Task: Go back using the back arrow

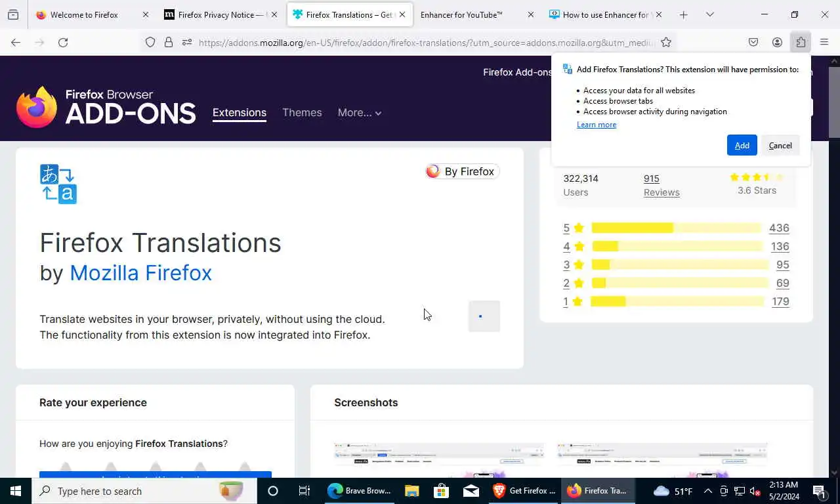Action: tap(16, 42)
